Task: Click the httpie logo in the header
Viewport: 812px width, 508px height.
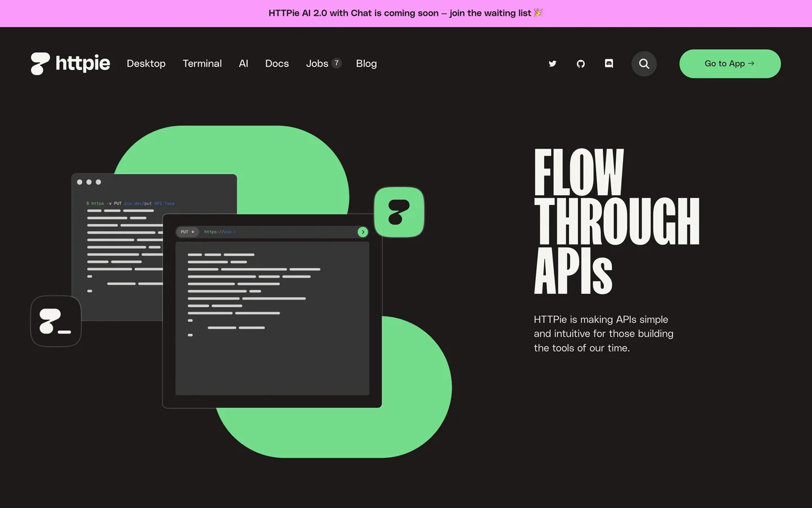Action: [70, 63]
